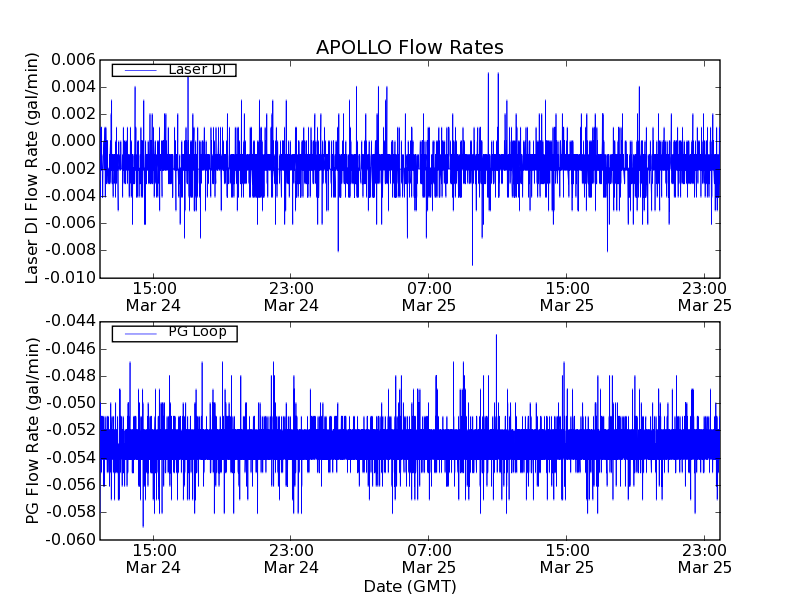Click 07:00 Mar 25 label under top plot

tap(428, 296)
